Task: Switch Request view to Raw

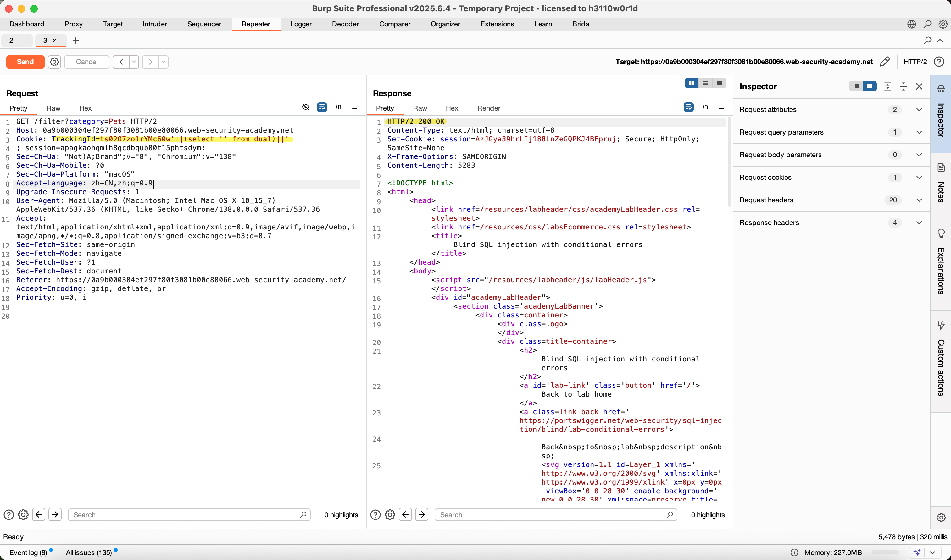Action: pyautogui.click(x=53, y=108)
